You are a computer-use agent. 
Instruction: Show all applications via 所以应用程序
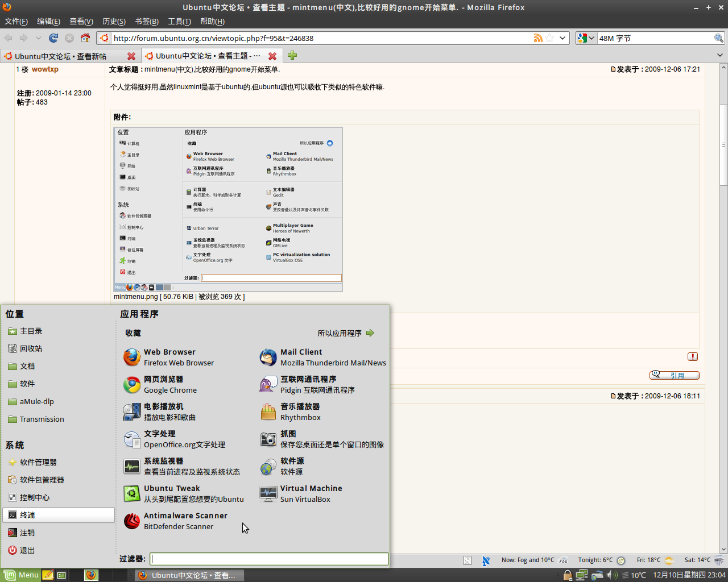point(346,333)
